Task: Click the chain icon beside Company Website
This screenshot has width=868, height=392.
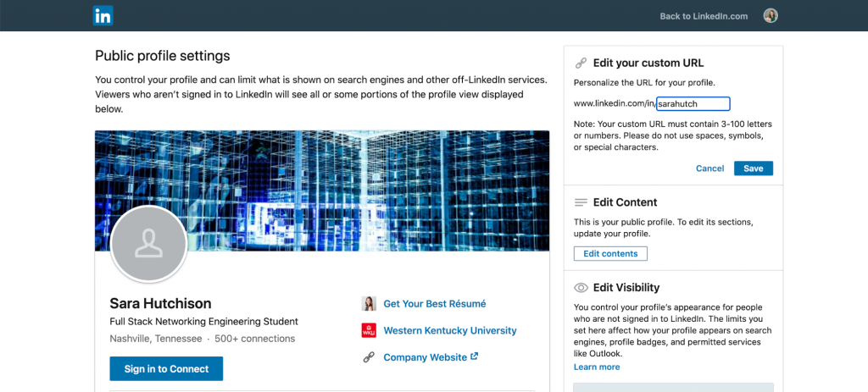Action: click(x=369, y=358)
